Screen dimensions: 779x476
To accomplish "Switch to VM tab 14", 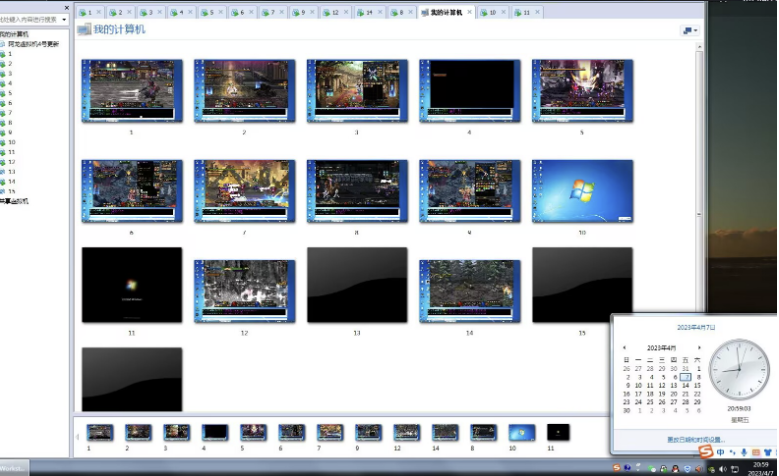I will pos(369,12).
